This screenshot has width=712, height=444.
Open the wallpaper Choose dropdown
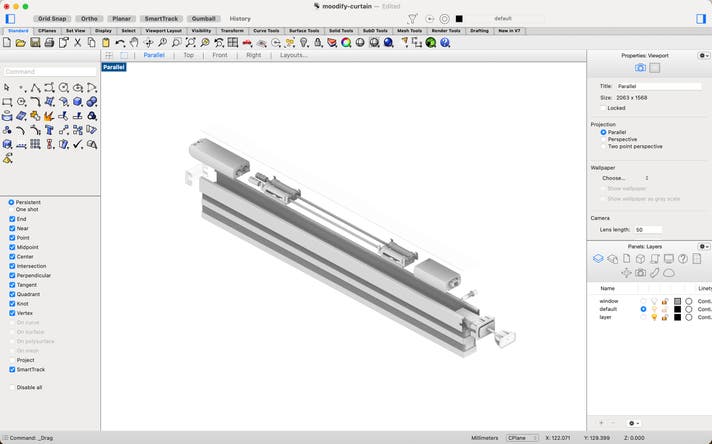coord(626,178)
